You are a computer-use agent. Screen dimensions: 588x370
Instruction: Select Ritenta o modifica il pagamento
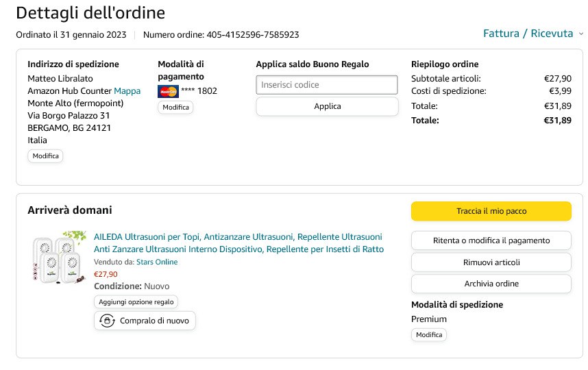pyautogui.click(x=491, y=241)
